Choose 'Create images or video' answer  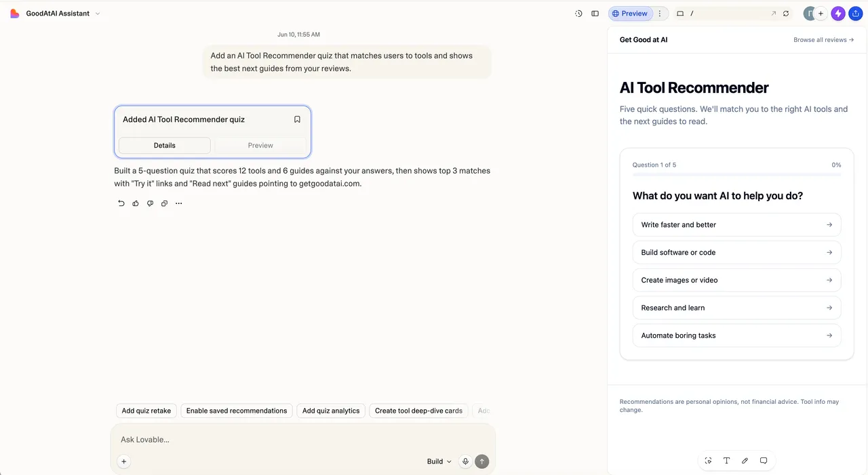pyautogui.click(x=736, y=281)
